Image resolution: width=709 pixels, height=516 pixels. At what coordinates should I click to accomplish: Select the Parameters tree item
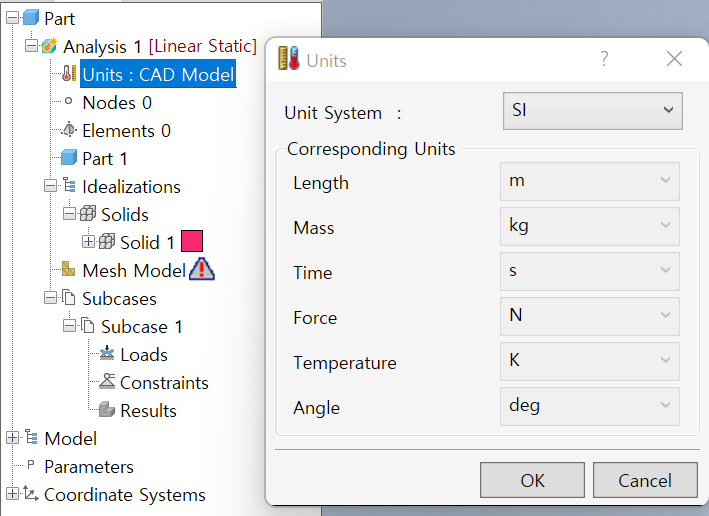pyautogui.click(x=88, y=466)
